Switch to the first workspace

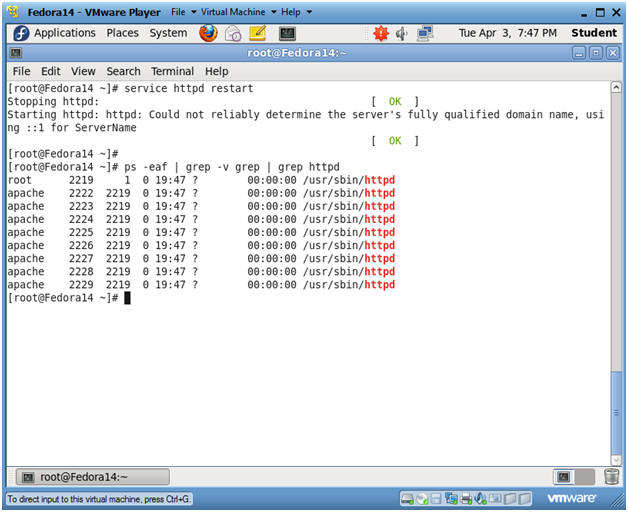pyautogui.click(x=564, y=477)
